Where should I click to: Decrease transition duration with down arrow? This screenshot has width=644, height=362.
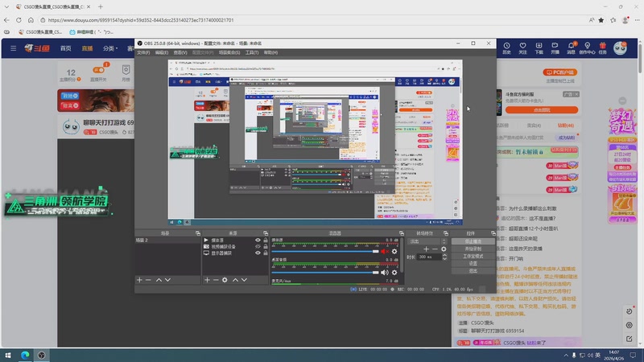(x=444, y=258)
